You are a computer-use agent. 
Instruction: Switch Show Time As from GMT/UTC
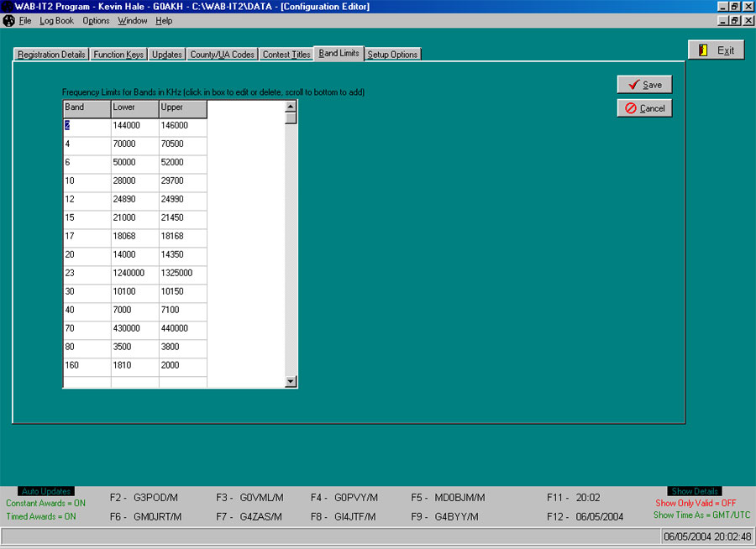pyautogui.click(x=701, y=516)
